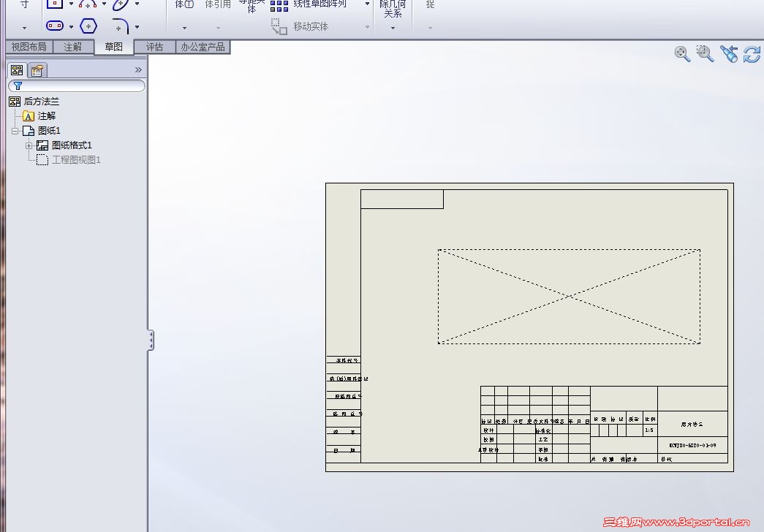Open dropdown arrow beside 线性草图阵列

click(x=367, y=4)
